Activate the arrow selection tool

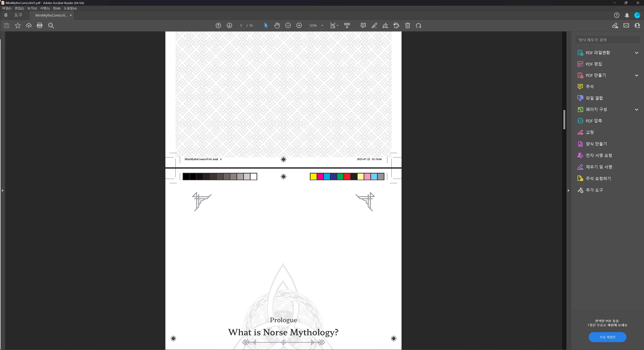266,25
